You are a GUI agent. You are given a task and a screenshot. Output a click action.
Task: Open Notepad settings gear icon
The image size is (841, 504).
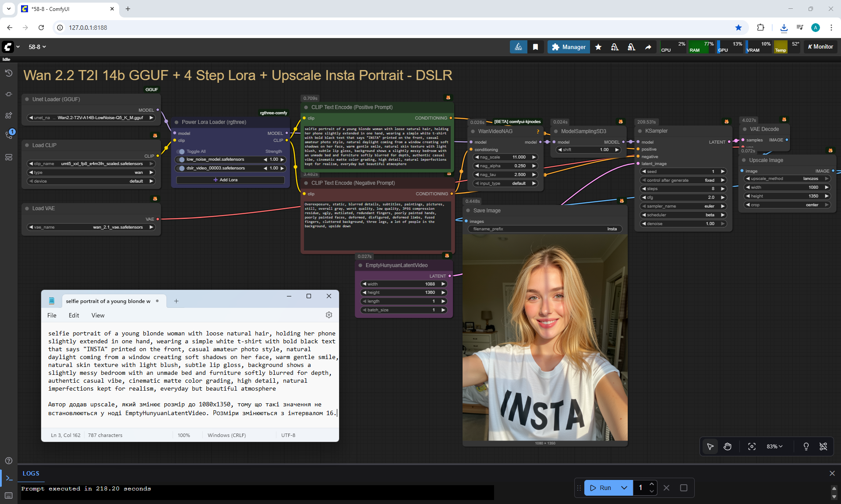[329, 315]
